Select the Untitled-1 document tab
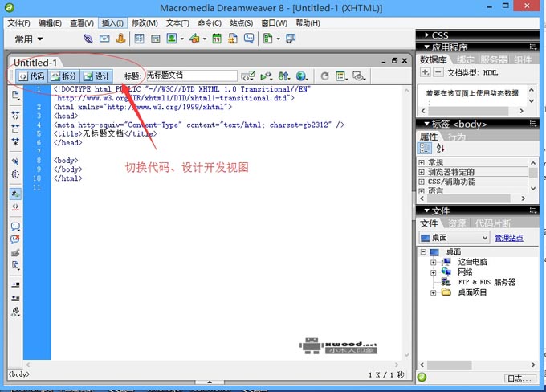Viewport: 546px width, 392px height. [x=35, y=63]
